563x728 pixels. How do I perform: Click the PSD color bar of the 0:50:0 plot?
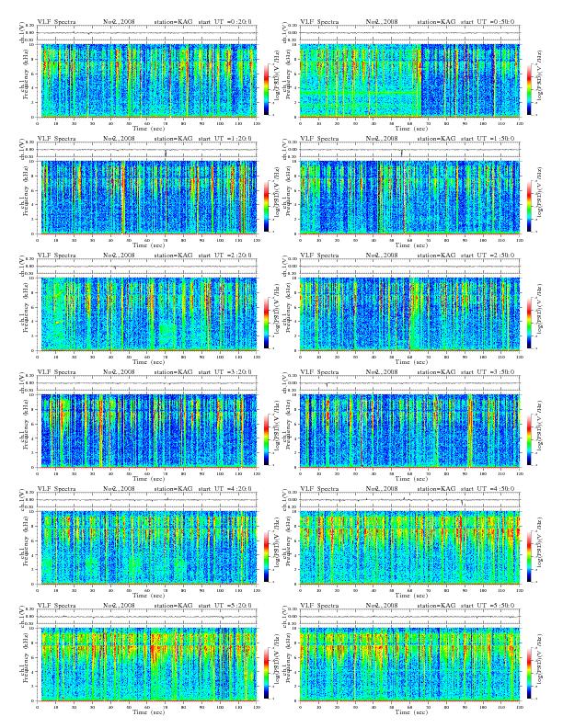coord(529,89)
